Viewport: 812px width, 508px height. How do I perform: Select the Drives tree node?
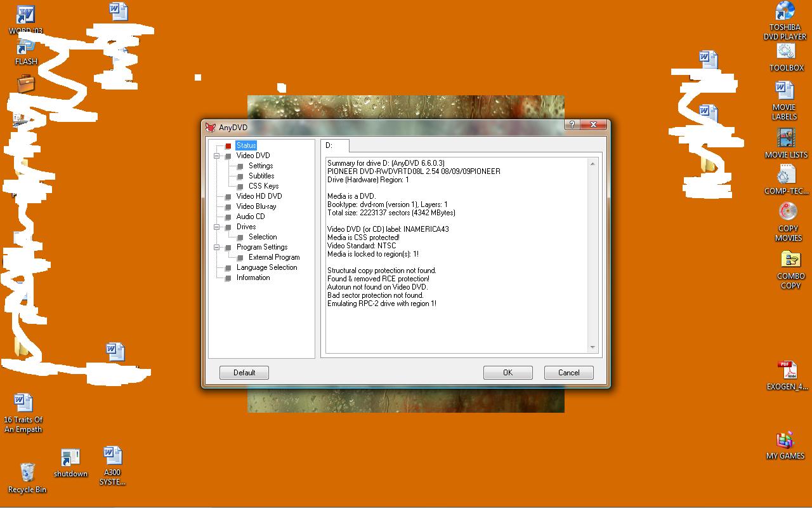coord(246,227)
